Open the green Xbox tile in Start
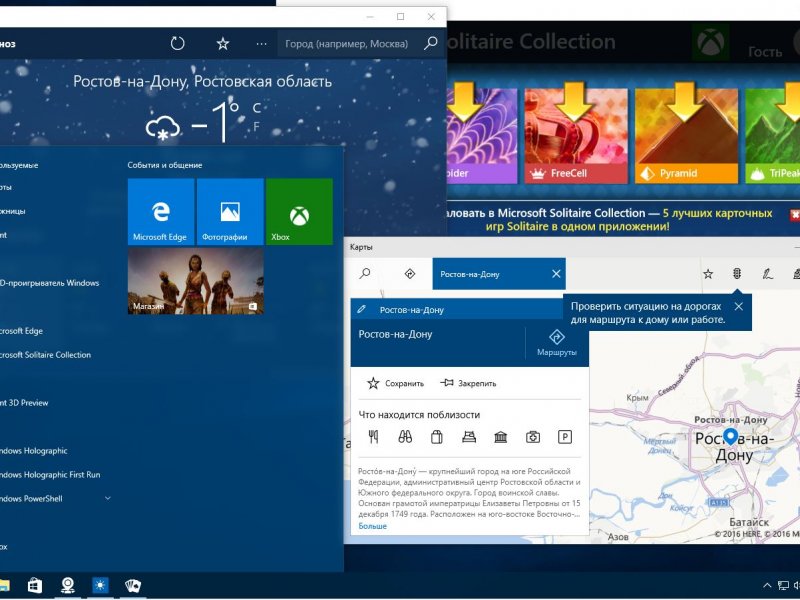 (x=299, y=212)
